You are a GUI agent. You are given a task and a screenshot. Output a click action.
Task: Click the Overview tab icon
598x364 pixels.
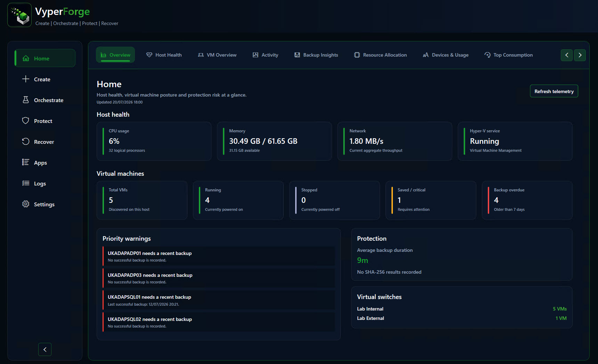click(104, 55)
